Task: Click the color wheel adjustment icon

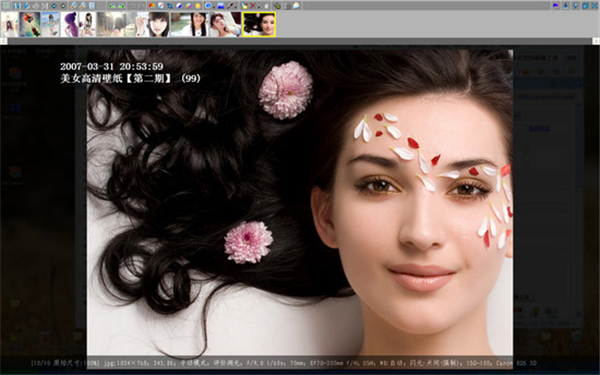Action: pyautogui.click(x=188, y=6)
